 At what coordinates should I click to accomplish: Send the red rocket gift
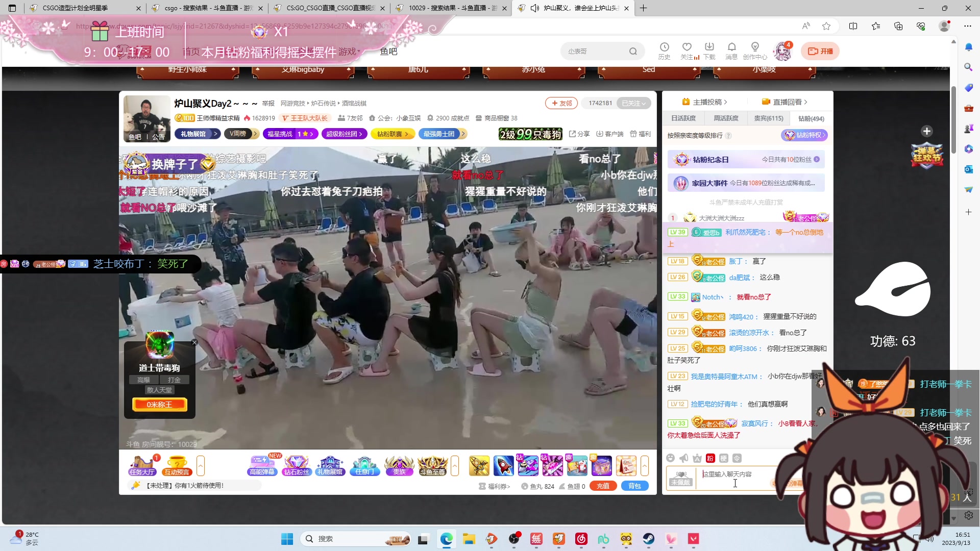503,466
